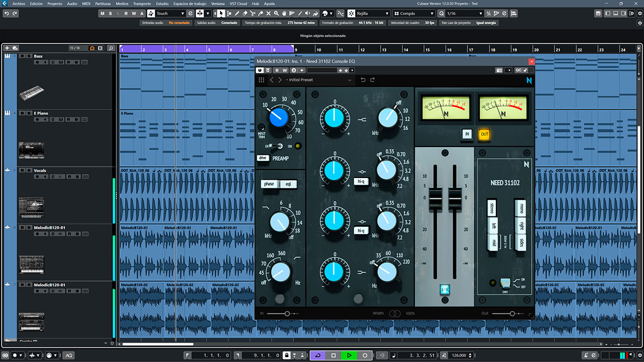Toggle the fader LINK button
Viewport: 644px width, 362px height.
pos(445,290)
